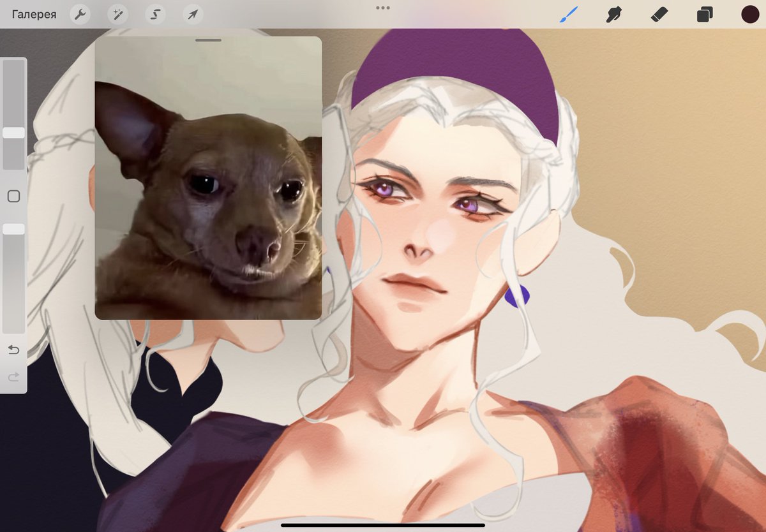The width and height of the screenshot is (766, 532).
Task: Grab the reference window handle bar
Action: [208, 40]
